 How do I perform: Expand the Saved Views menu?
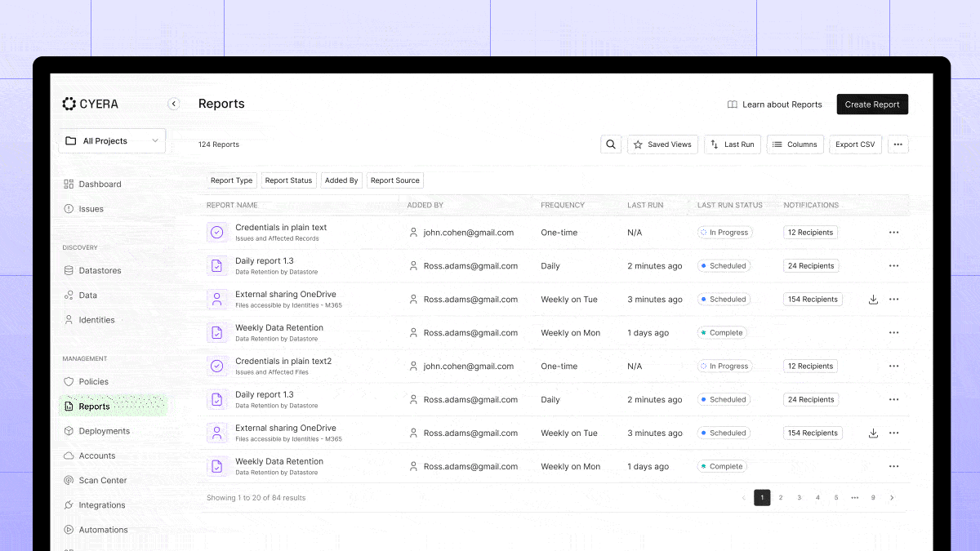662,144
